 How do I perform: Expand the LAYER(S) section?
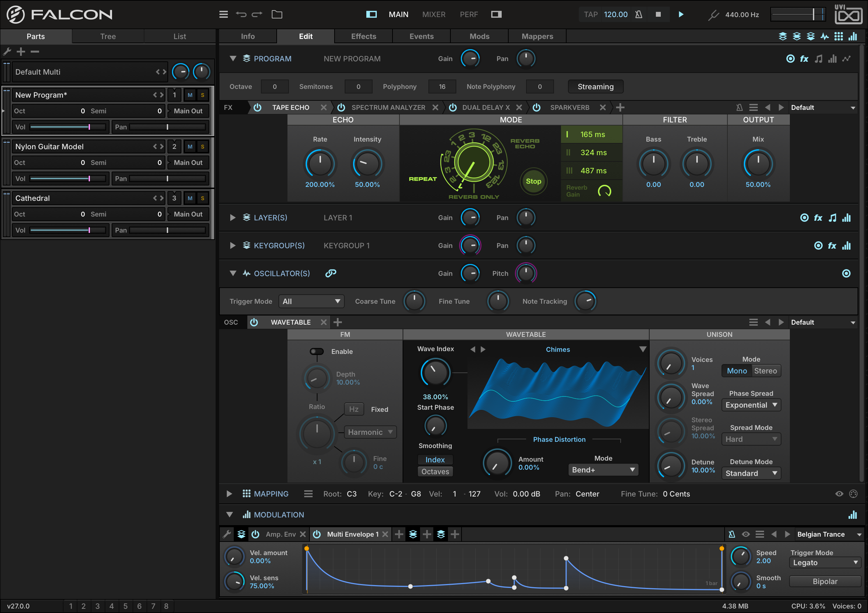pos(232,218)
